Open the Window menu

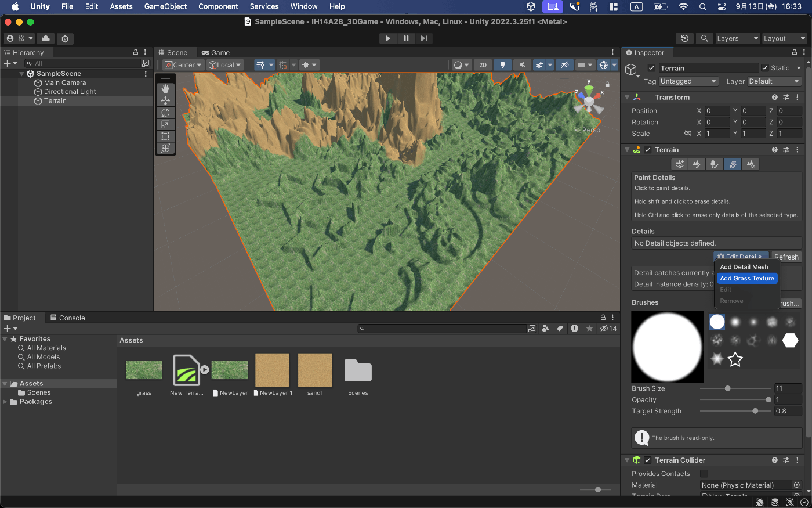pyautogui.click(x=304, y=7)
